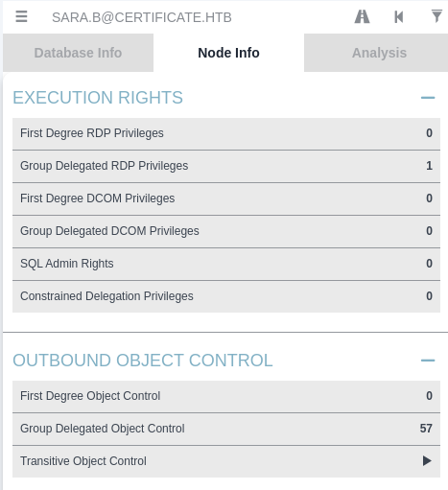The width and height of the screenshot is (448, 490).
Task: Click the Execution Rights heading
Action: (98, 98)
